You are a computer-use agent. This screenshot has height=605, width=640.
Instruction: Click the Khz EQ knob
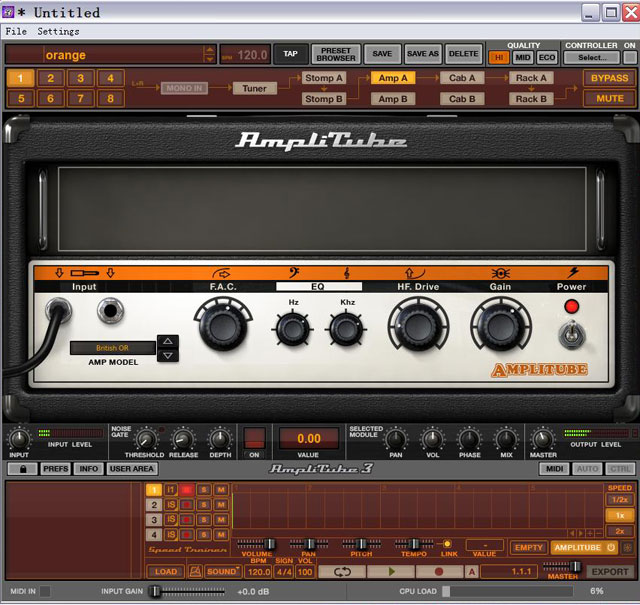click(346, 329)
